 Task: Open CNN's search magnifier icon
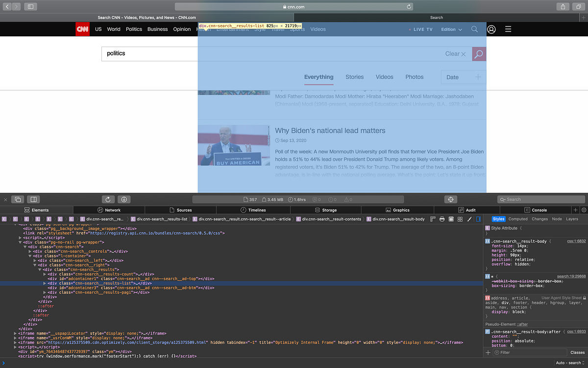click(474, 29)
